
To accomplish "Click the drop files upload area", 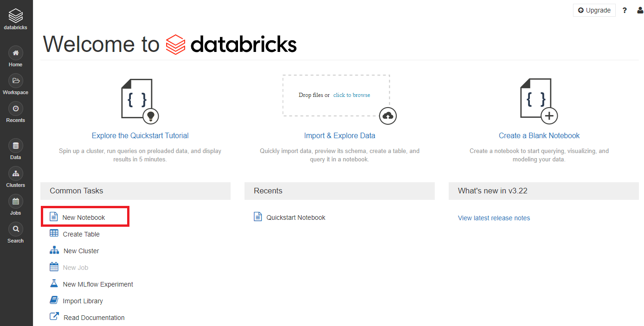I will (x=336, y=96).
